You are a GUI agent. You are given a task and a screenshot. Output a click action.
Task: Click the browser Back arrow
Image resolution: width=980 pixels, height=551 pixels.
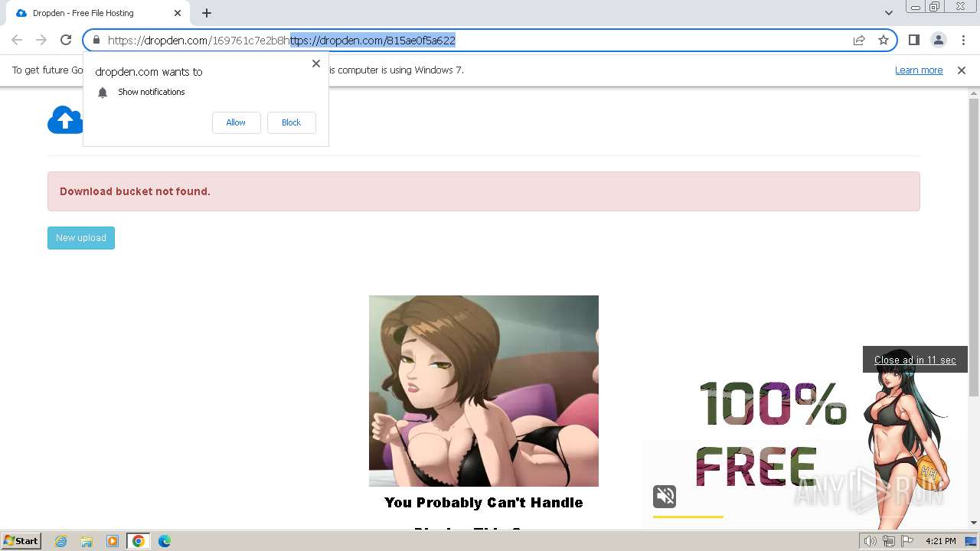pos(17,40)
